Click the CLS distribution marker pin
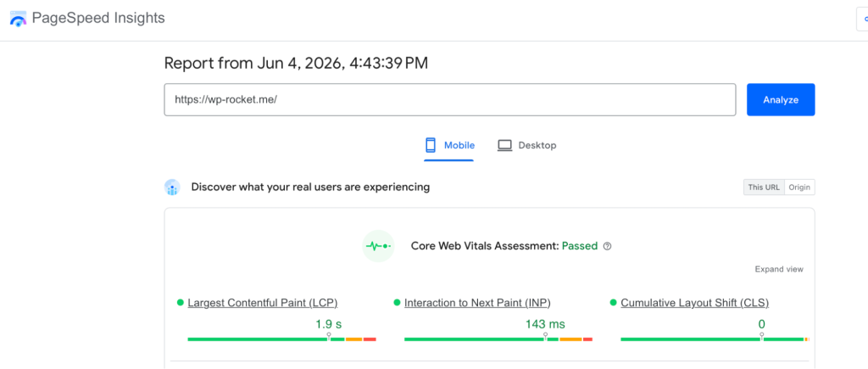Image resolution: width=868 pixels, height=369 pixels. click(762, 336)
